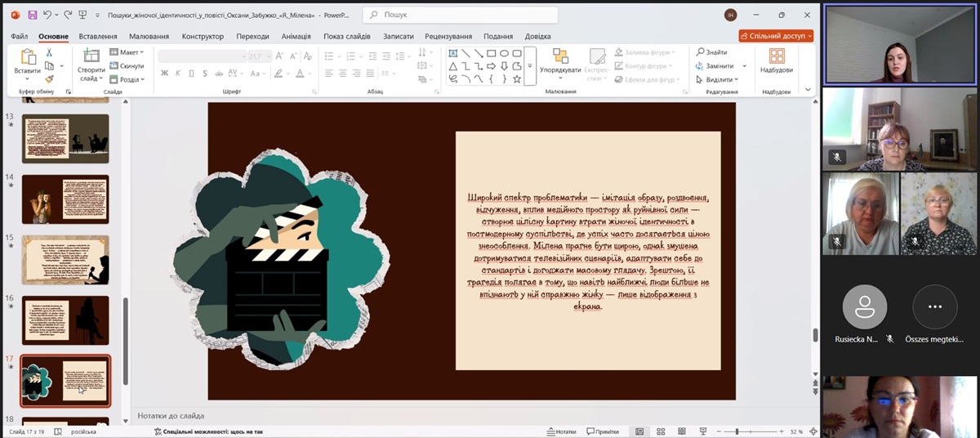
Task: Switch to the Анімація tab
Action: pos(296,36)
